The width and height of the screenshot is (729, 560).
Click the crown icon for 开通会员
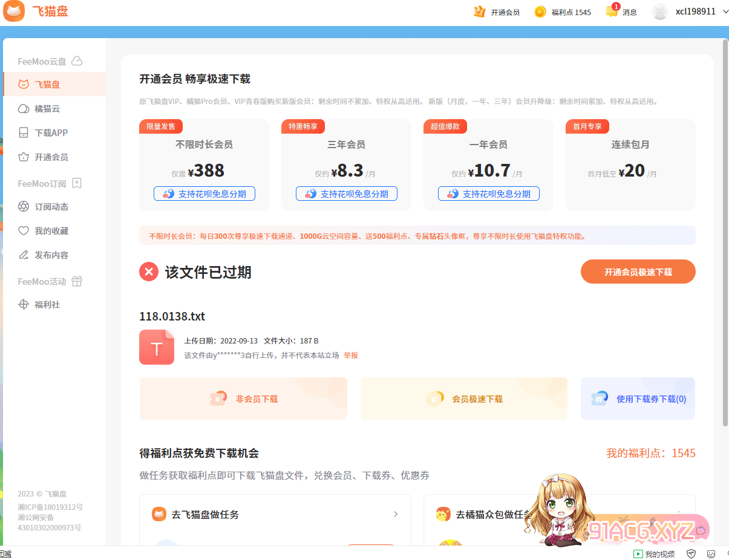pos(480,11)
